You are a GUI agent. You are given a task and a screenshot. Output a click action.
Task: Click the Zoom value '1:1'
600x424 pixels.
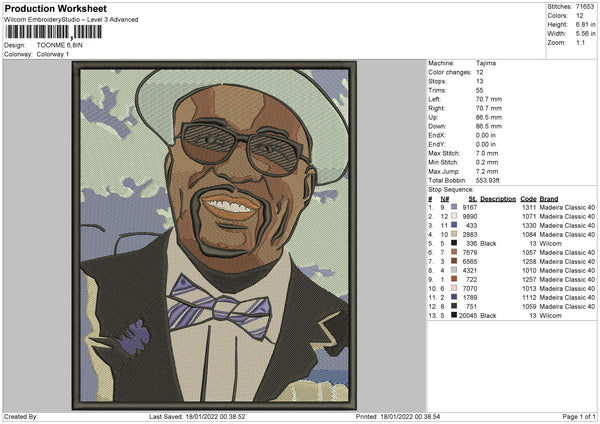580,42
